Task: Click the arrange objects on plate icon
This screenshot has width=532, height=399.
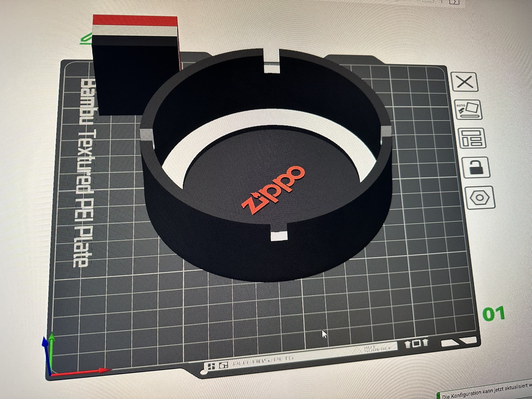Action: tap(472, 138)
